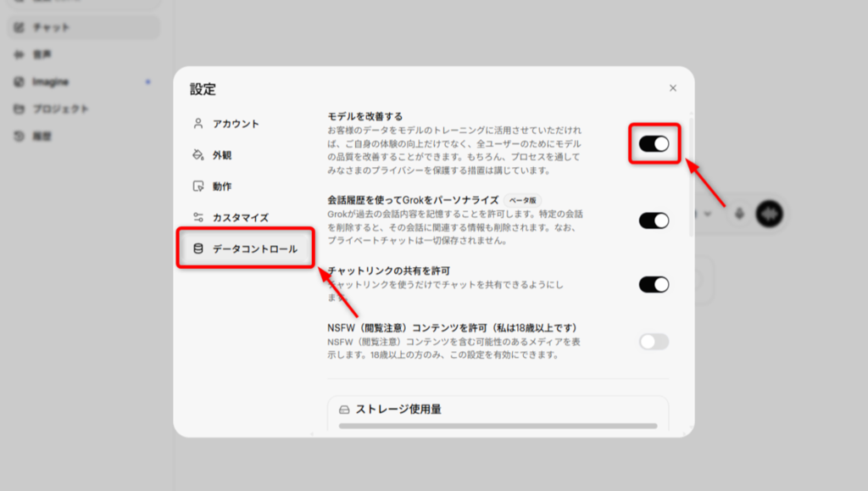Click the settings dialog vertical scrollbar
The width and height of the screenshot is (868, 491).
click(x=691, y=177)
